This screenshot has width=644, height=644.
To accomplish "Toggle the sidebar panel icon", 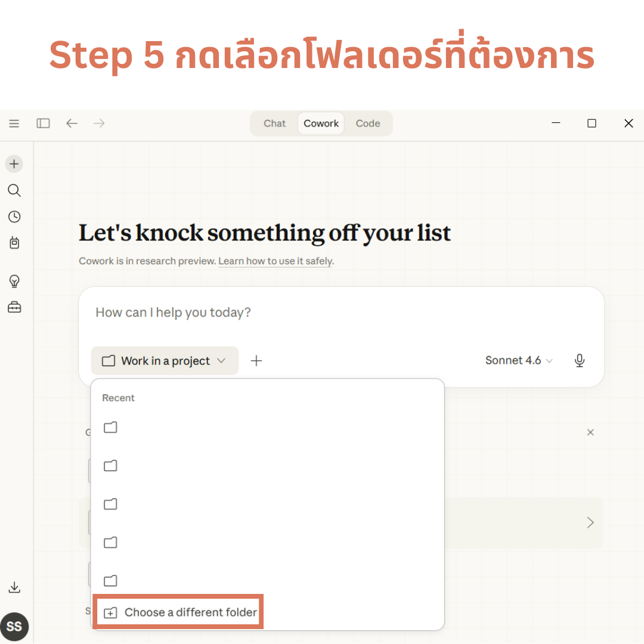I will [43, 123].
